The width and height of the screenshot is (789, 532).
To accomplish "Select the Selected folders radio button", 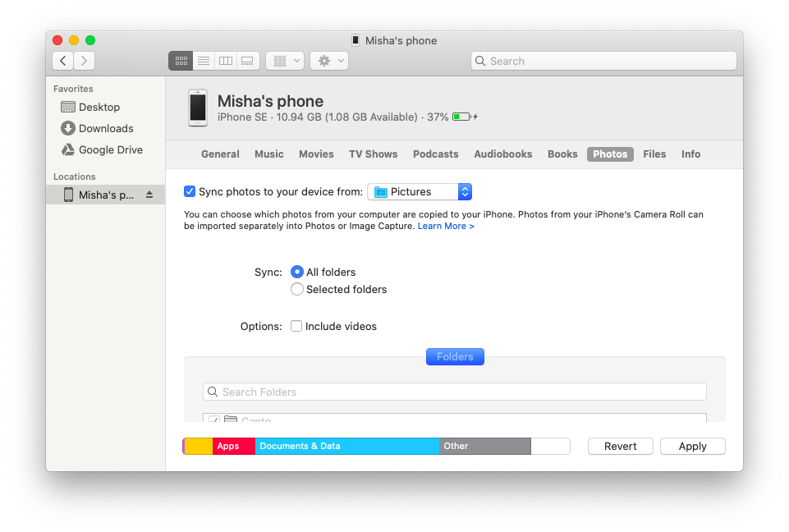I will pyautogui.click(x=296, y=289).
